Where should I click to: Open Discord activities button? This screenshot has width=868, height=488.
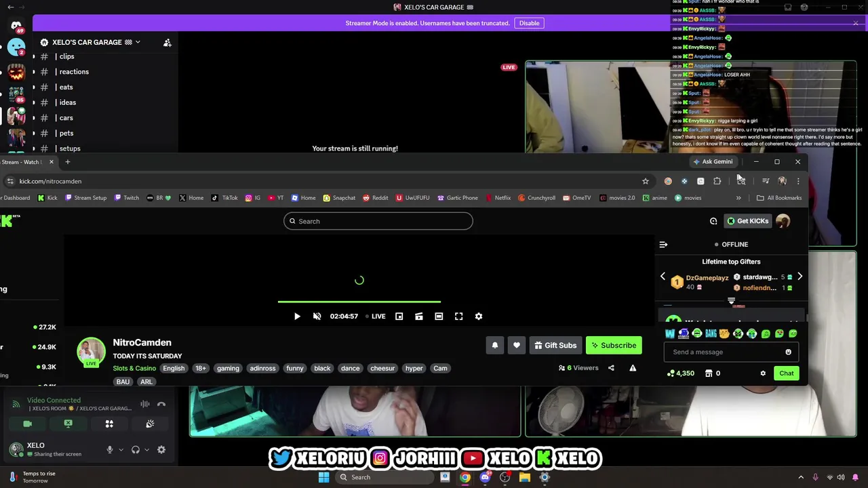pyautogui.click(x=109, y=424)
